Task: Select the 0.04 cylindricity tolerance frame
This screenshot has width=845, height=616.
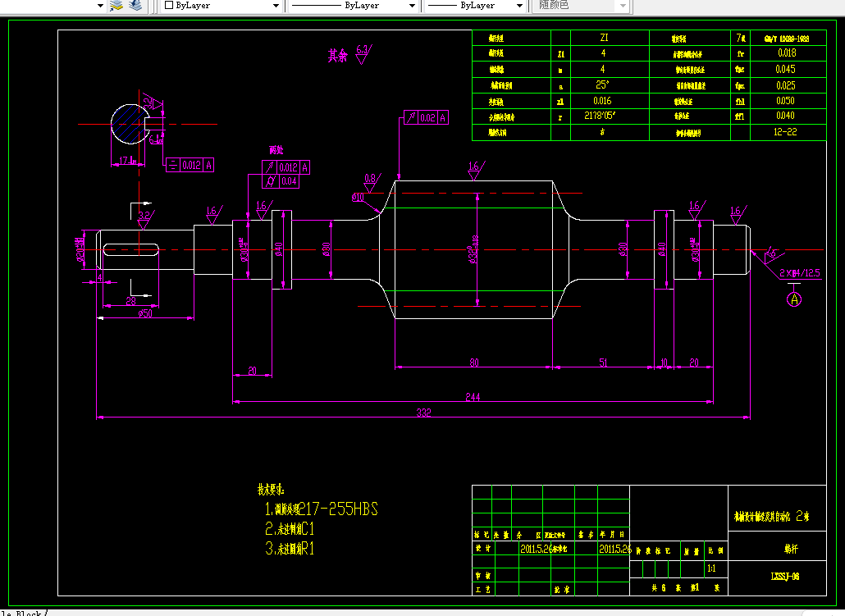Action: (281, 181)
